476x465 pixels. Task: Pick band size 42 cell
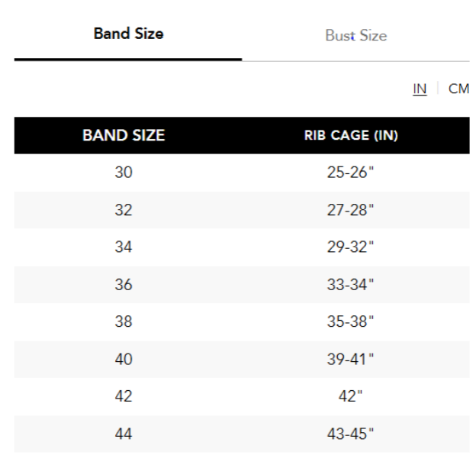(x=124, y=397)
